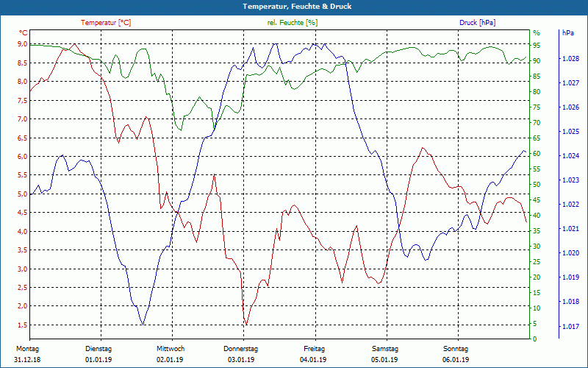Click the '1.017' pressure axis value
Screen dimensions: 588x368
(x=571, y=326)
